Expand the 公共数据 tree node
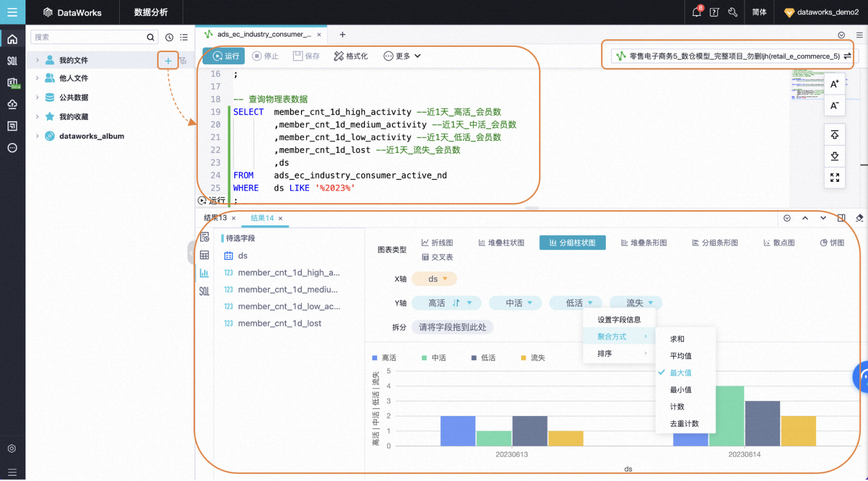Viewport: 868px width, 481px height. click(38, 97)
